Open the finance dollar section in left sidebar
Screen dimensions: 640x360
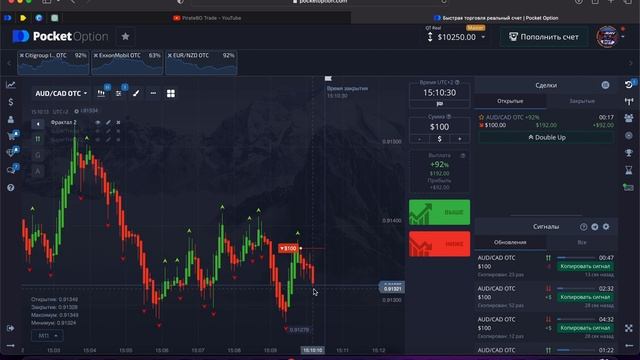pos(11,102)
